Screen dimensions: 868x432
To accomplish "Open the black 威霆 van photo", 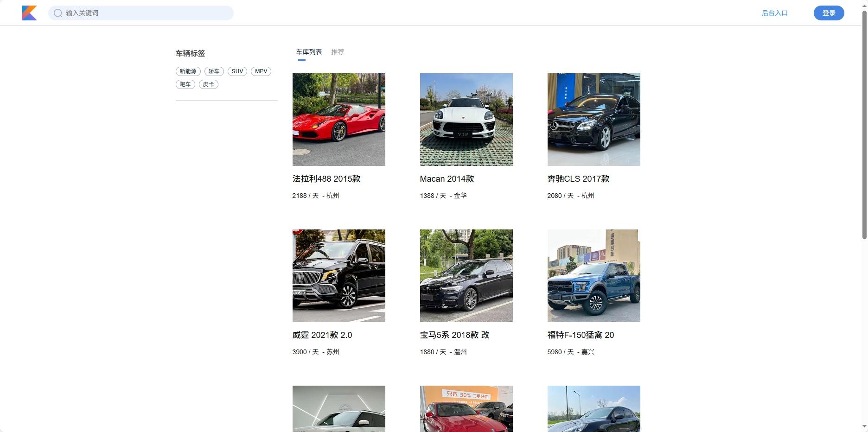I will coord(339,276).
